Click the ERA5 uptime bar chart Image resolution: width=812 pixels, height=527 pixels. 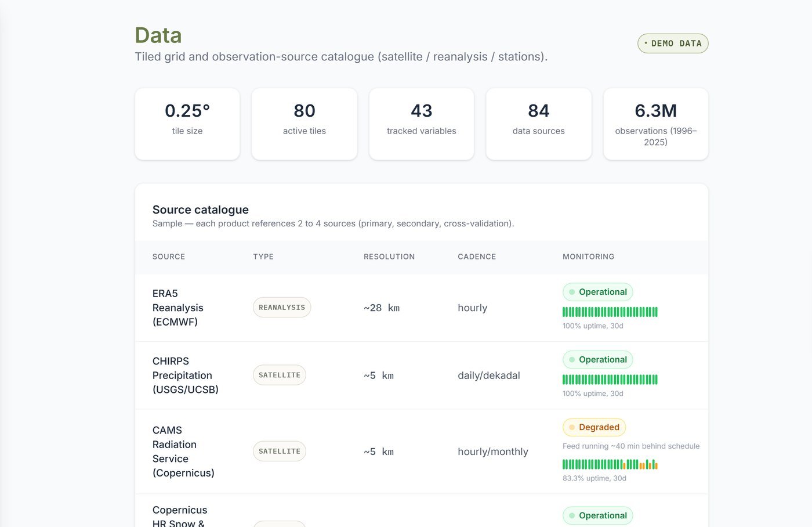click(x=610, y=312)
